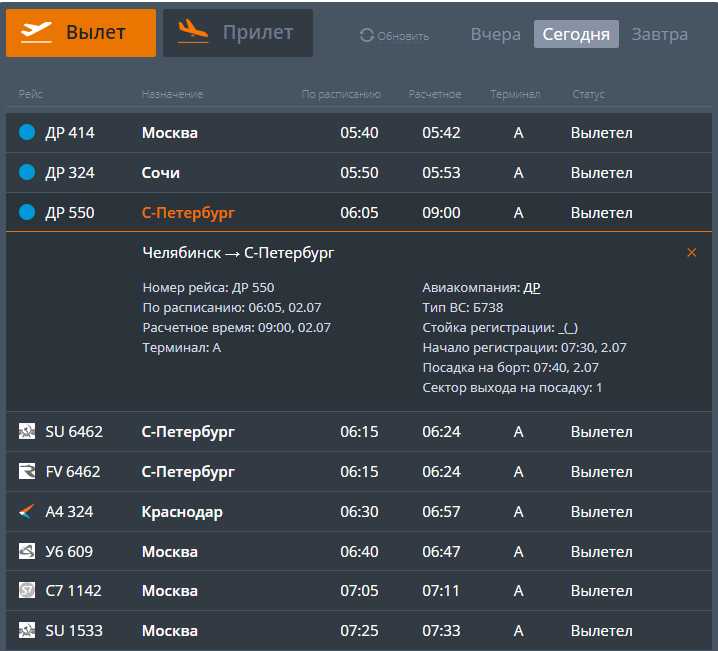The image size is (718, 651).
Task: Click the Челябинск → С-Петербург route heading
Action: (x=238, y=253)
